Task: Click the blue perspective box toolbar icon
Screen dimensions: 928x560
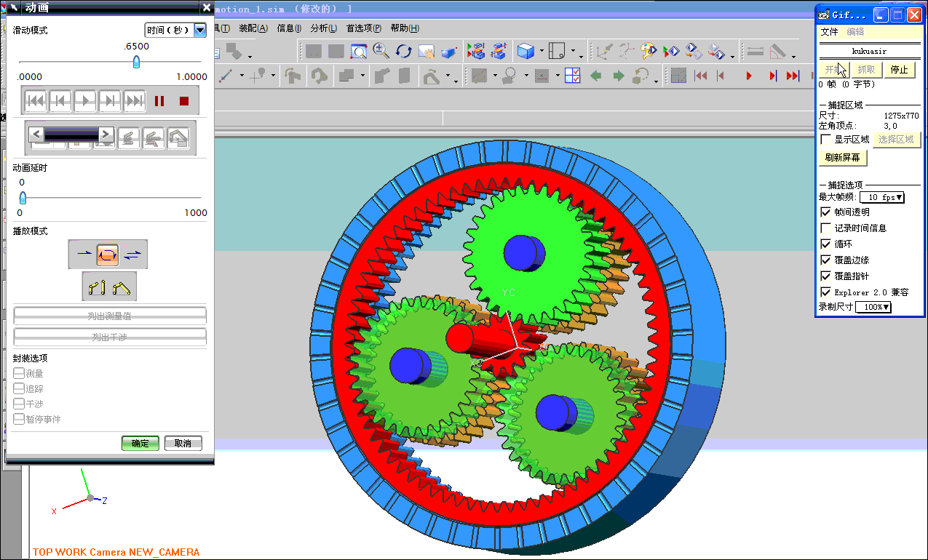Action: 450,51
